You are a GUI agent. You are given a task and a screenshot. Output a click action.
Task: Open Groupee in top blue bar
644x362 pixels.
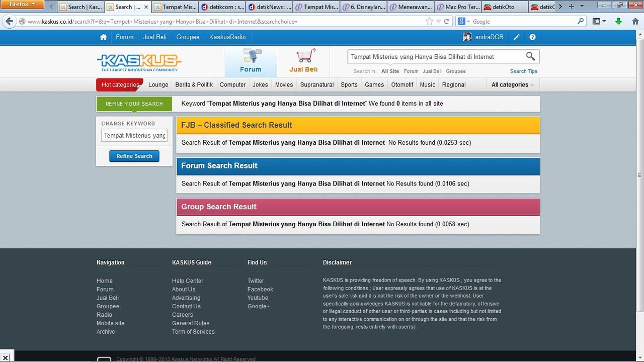(188, 37)
